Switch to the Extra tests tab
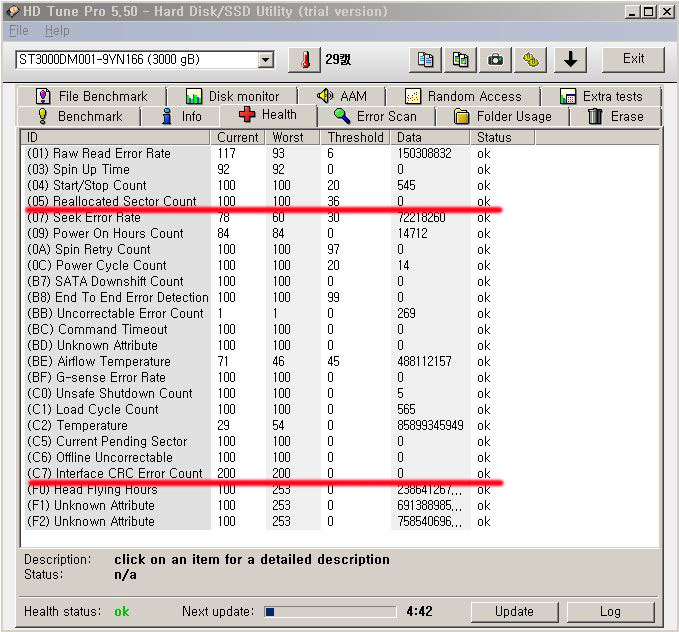Screen dimensions: 679x632 click(x=601, y=96)
